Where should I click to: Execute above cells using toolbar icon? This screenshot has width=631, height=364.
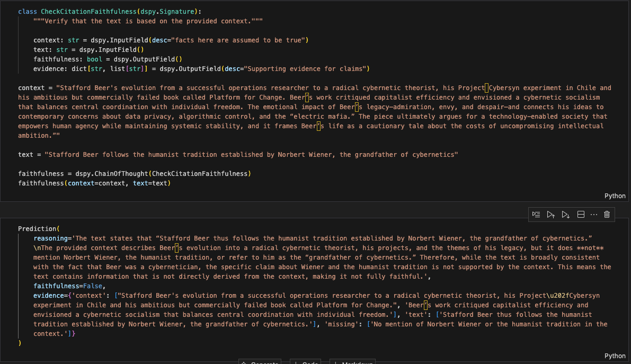coord(551,214)
